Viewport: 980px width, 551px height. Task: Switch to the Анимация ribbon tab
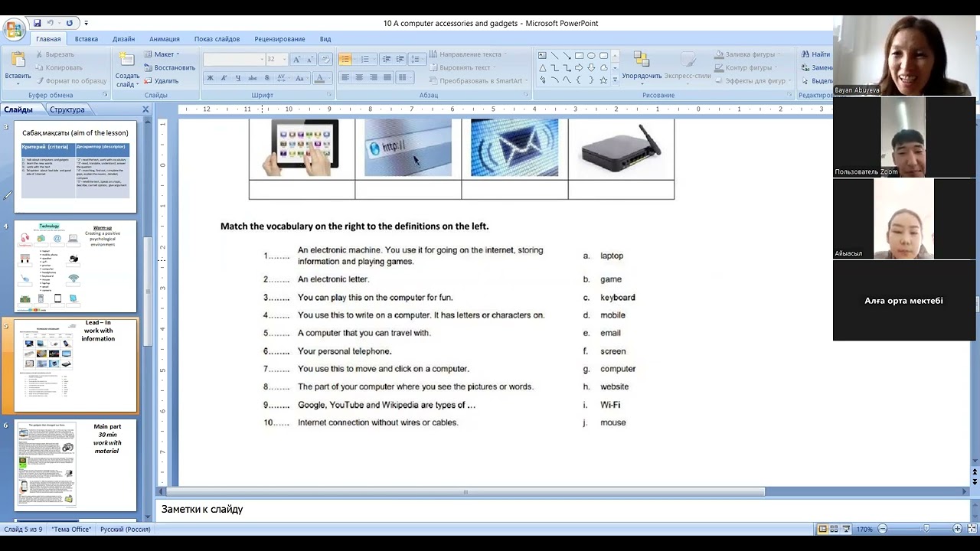164,39
